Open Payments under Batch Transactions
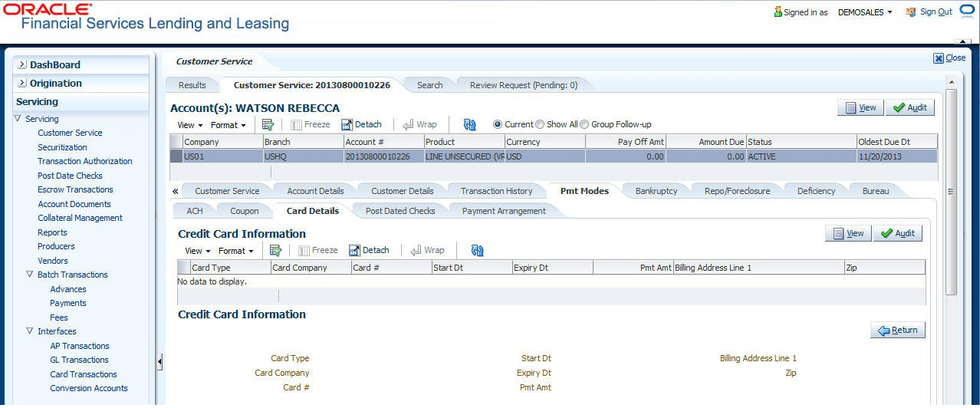The image size is (980, 408). pos(68,303)
